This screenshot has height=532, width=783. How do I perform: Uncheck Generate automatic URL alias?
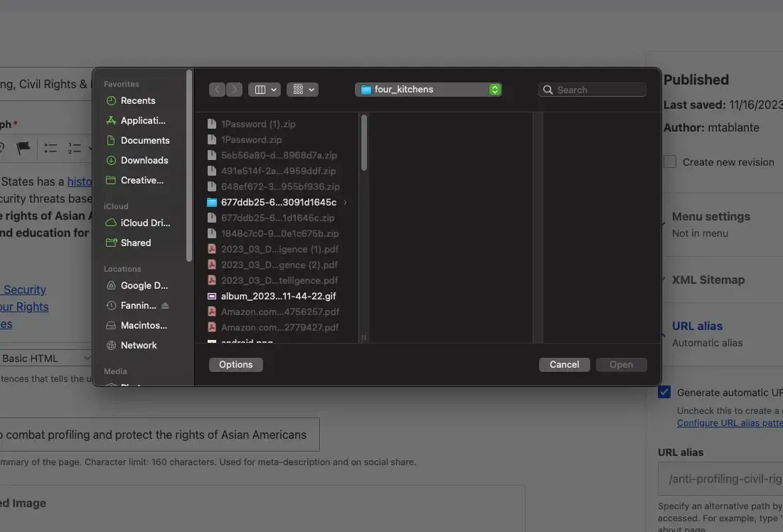pos(664,392)
